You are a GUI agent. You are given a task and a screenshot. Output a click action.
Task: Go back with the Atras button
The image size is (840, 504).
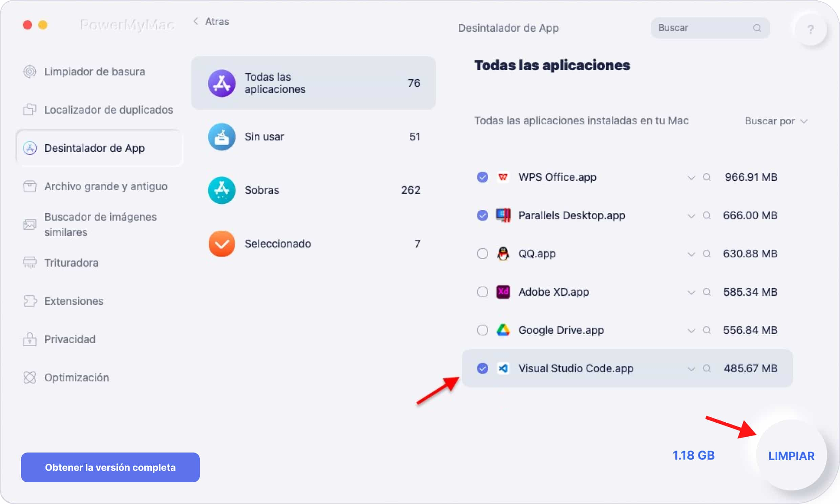pos(211,21)
